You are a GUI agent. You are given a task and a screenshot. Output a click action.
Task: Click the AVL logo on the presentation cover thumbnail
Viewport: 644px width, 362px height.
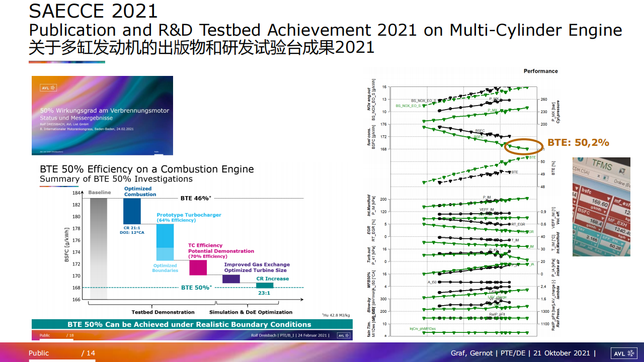point(49,87)
